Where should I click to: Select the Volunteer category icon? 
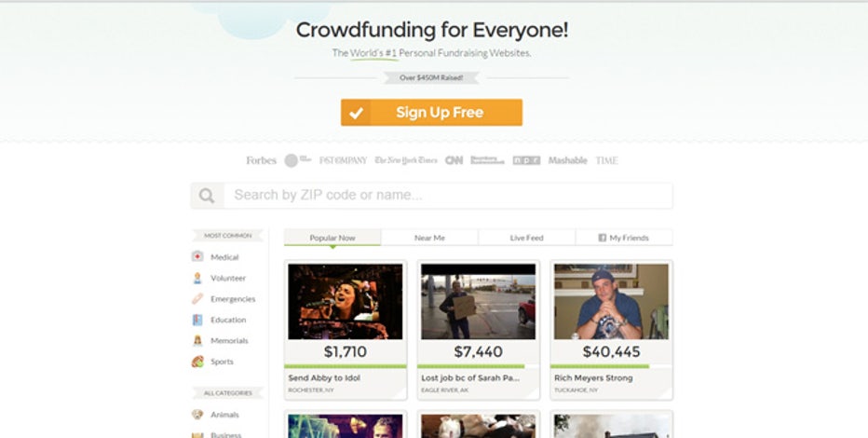point(197,278)
